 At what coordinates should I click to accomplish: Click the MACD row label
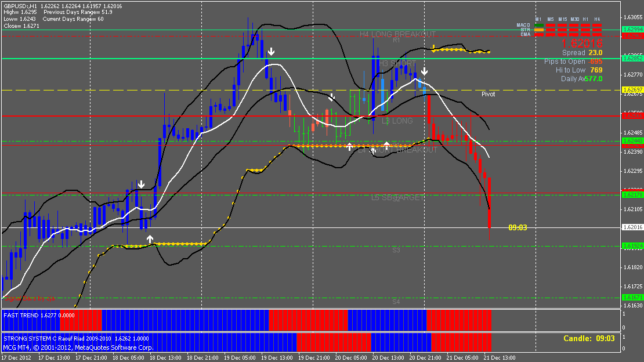(523, 26)
